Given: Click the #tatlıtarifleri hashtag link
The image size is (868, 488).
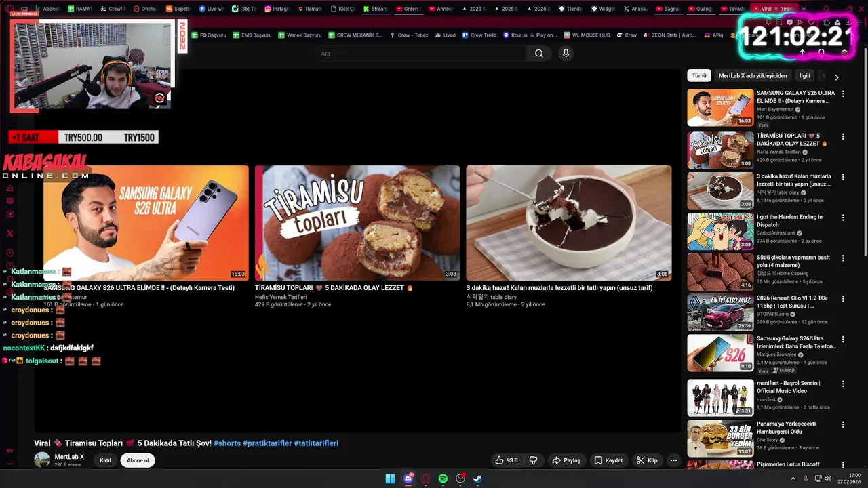Looking at the screenshot, I should (316, 443).
